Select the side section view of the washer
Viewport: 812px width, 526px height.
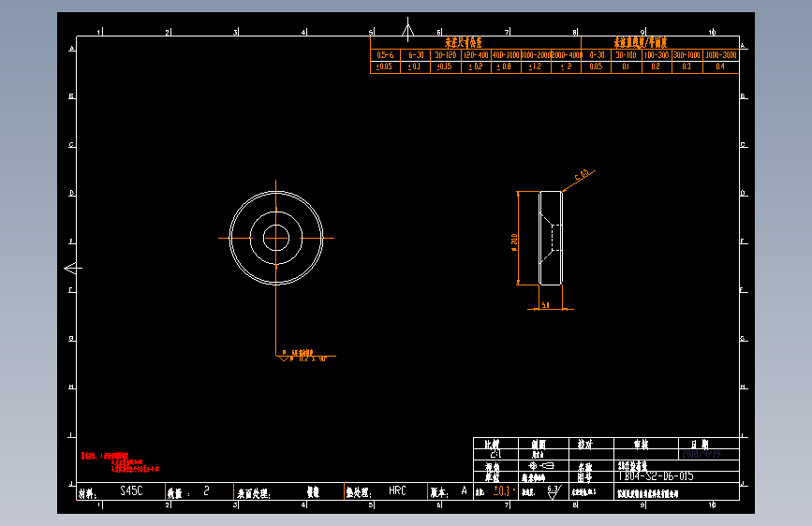551,238
